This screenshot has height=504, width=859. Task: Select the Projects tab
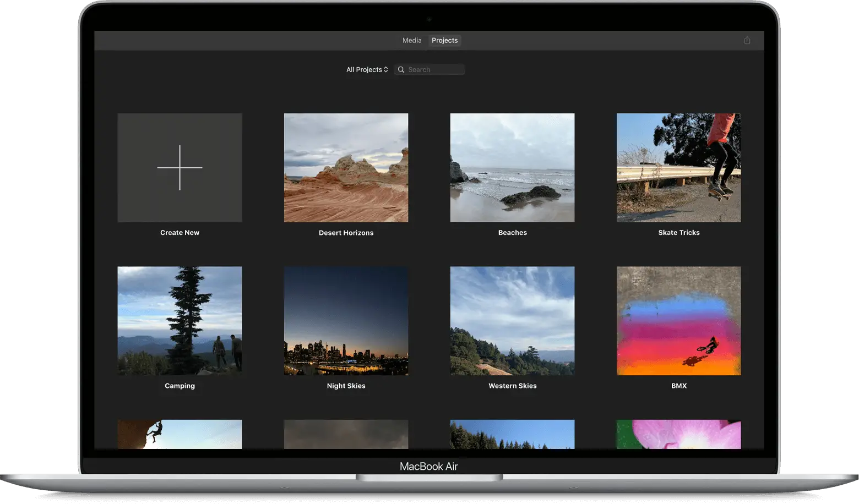coord(444,40)
